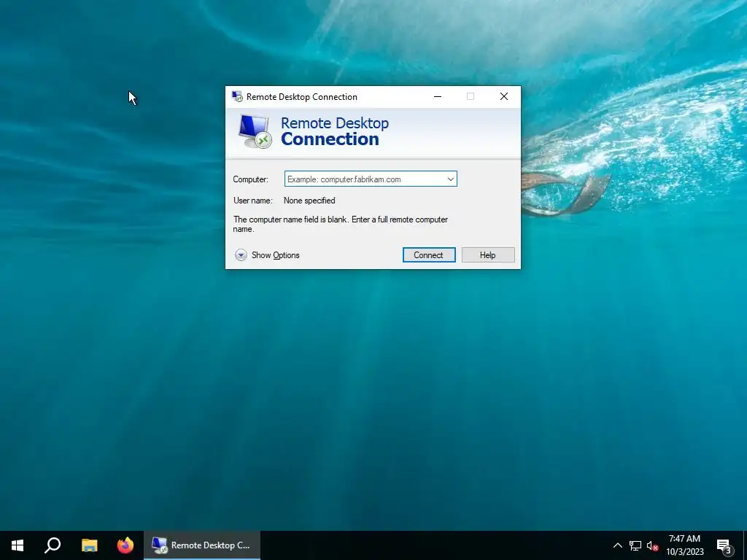Click the 'Show Options' label text
The image size is (747, 560).
(275, 255)
